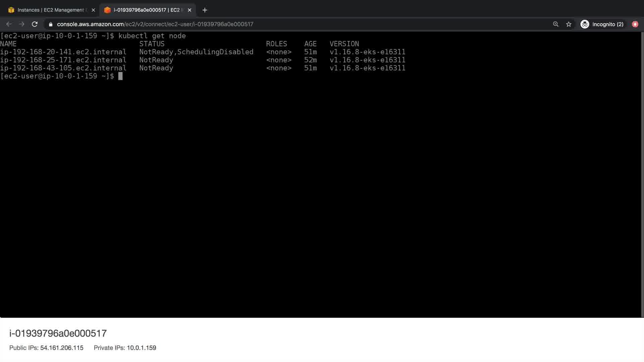This screenshot has width=644, height=362.
Task: Click the browser forward arrow
Action: point(22,24)
